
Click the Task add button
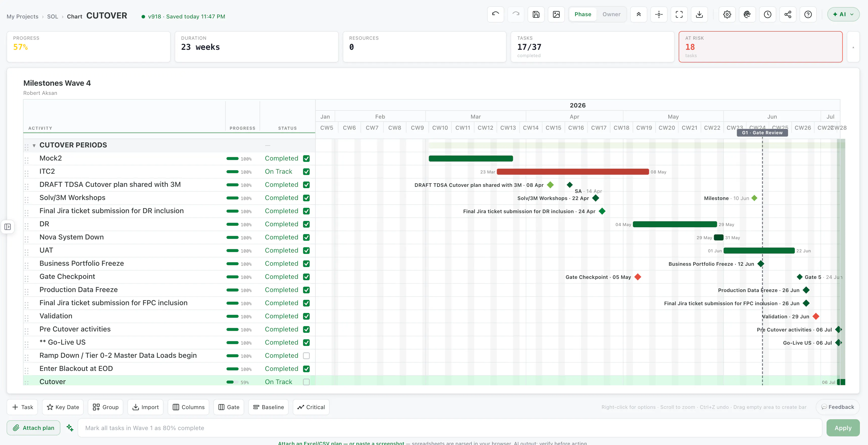(22, 407)
